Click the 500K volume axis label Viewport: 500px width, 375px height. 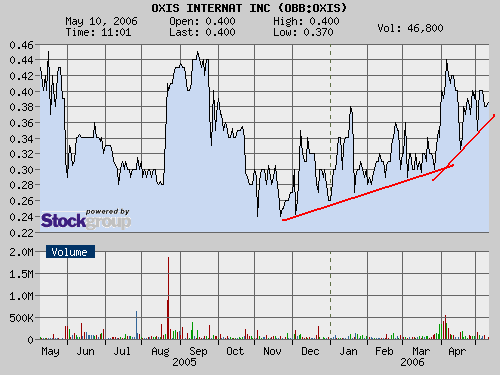click(22, 318)
